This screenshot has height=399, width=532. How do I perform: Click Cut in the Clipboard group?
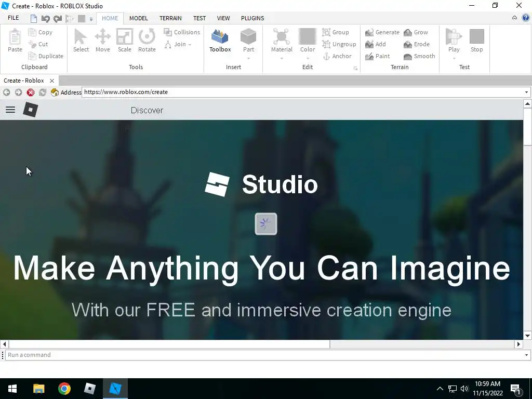[x=38, y=44]
